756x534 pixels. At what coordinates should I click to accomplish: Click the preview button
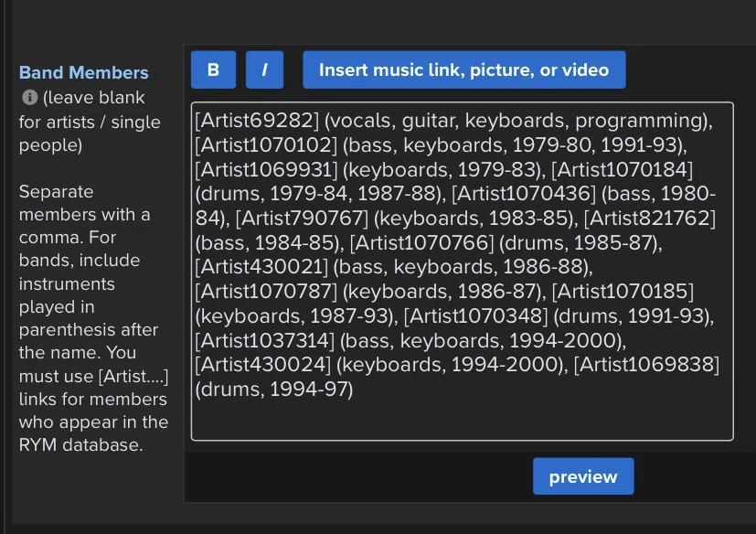tap(583, 476)
